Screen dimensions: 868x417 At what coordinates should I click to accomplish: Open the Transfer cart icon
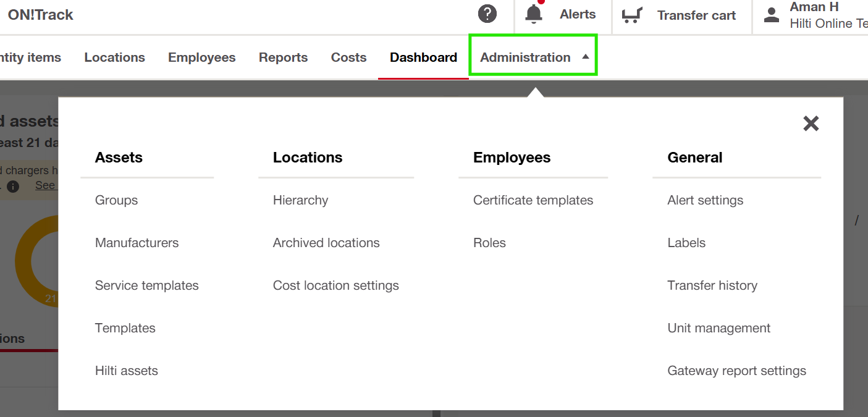(631, 15)
